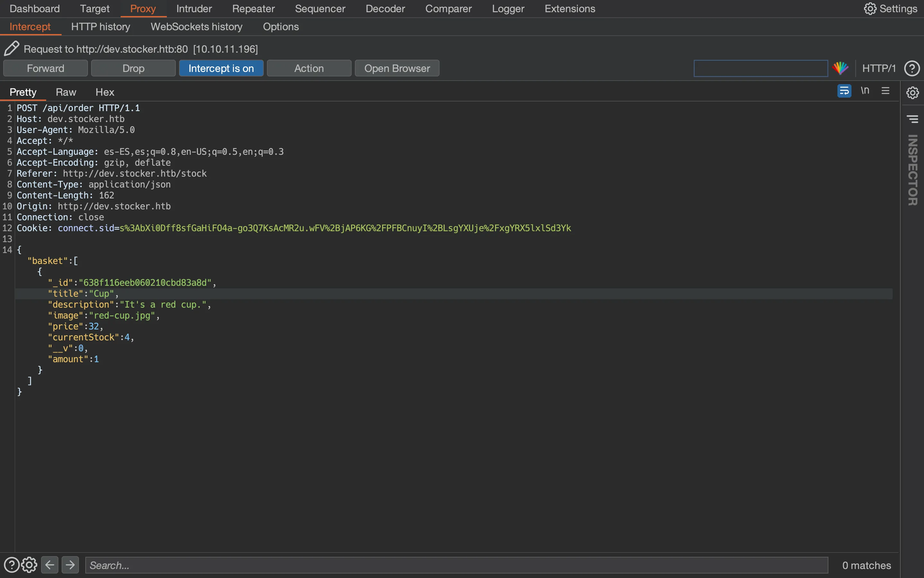Click the Referer header line
924x578 pixels.
click(x=112, y=173)
